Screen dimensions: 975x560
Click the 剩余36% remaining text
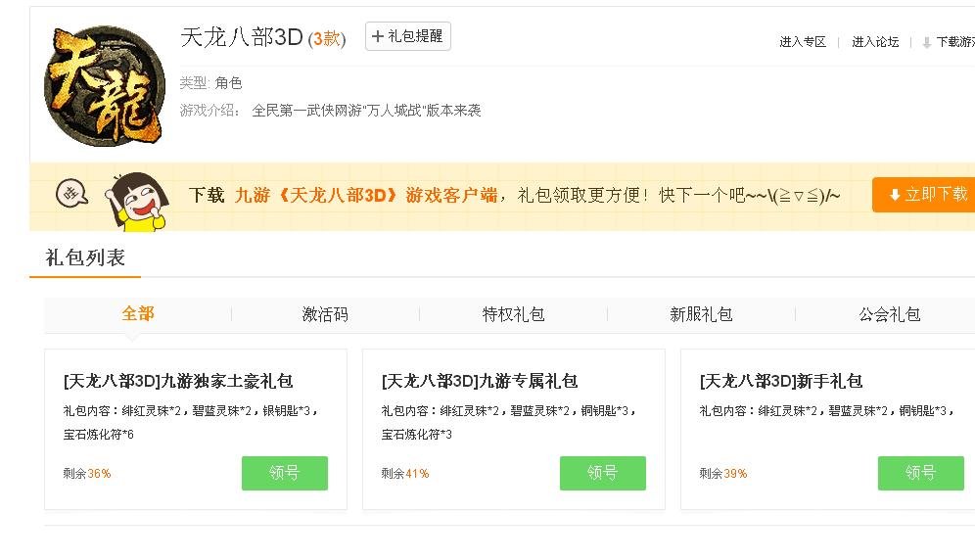(x=86, y=474)
